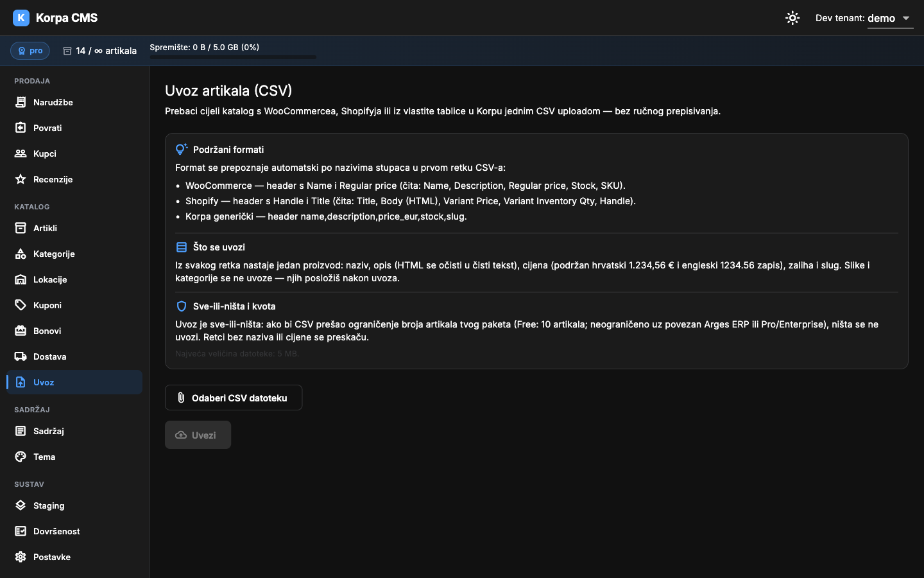This screenshot has width=924, height=578.
Task: Go to Kategorije menu label
Action: tap(54, 254)
